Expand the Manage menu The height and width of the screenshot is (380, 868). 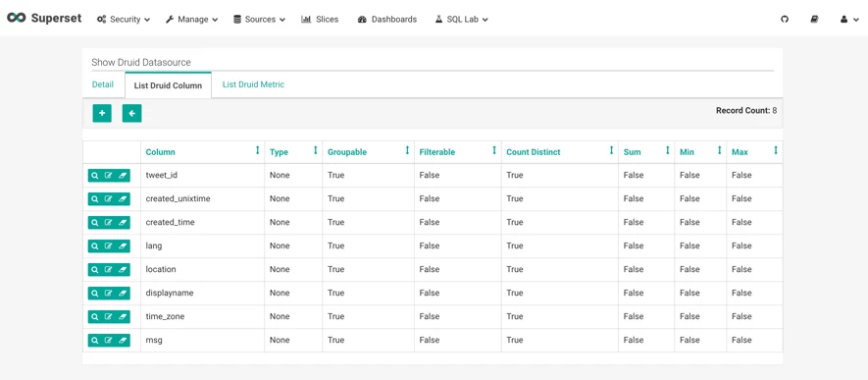pyautogui.click(x=191, y=19)
